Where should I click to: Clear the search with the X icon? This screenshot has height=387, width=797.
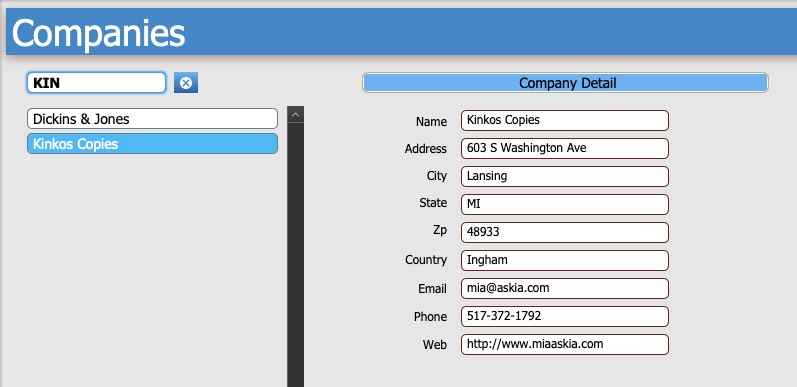(186, 82)
